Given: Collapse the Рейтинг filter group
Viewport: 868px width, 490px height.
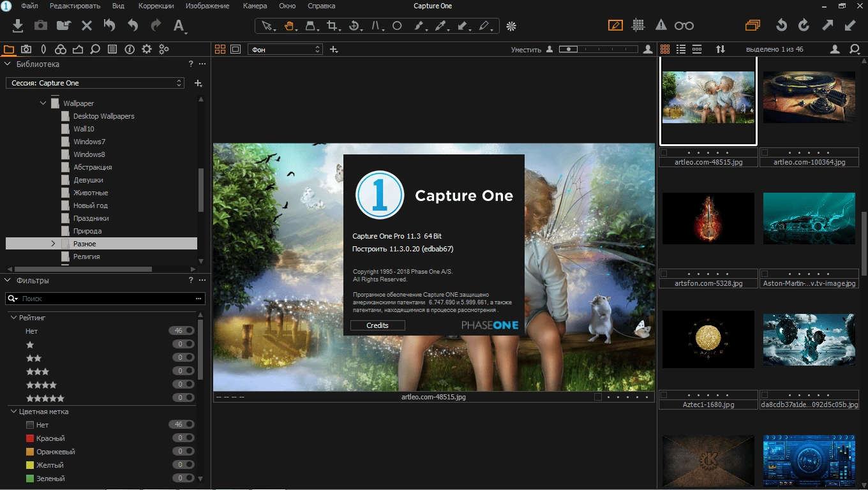Looking at the screenshot, I should point(14,317).
